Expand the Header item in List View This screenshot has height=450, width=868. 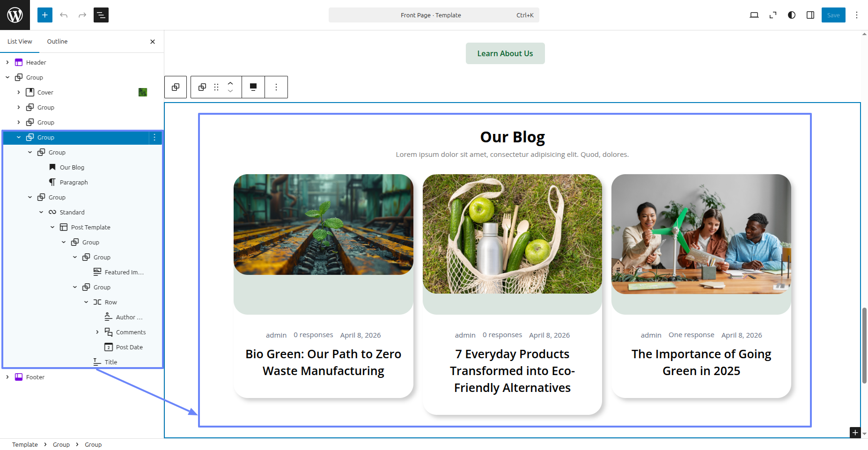tap(7, 62)
